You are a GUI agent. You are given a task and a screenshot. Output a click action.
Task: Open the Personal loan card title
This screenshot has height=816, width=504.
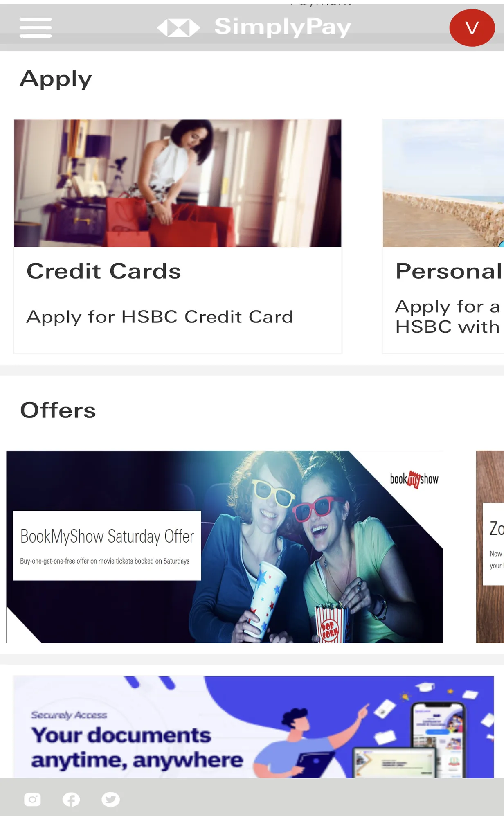coord(449,271)
